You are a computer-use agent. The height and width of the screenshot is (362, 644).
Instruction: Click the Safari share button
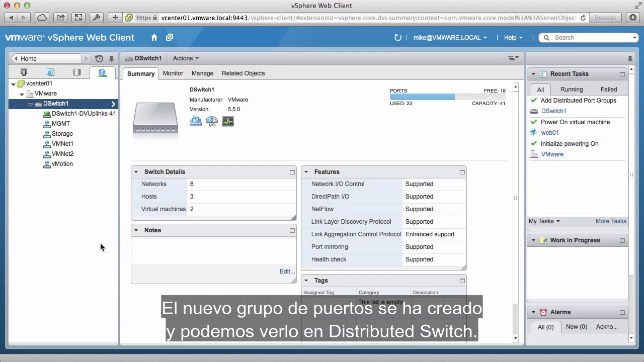60,18
